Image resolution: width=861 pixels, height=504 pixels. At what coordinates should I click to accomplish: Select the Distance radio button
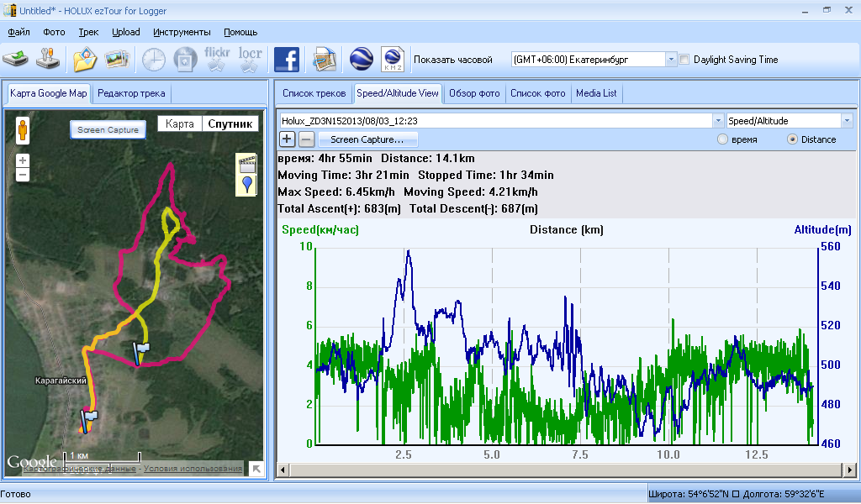(x=792, y=139)
